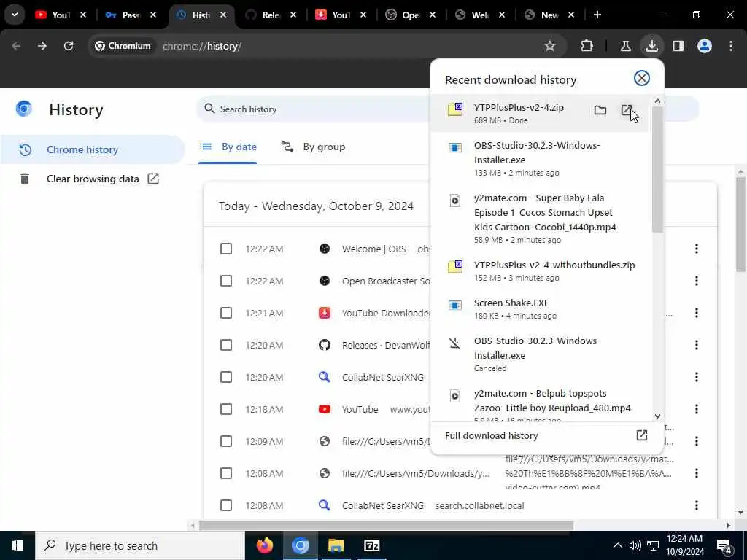
Task: Open the Extensions puzzle icon
Action: tap(587, 46)
